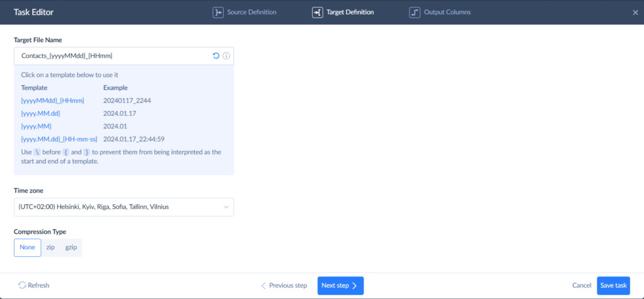Click the Output Columns step icon
644x299 pixels.
(414, 13)
